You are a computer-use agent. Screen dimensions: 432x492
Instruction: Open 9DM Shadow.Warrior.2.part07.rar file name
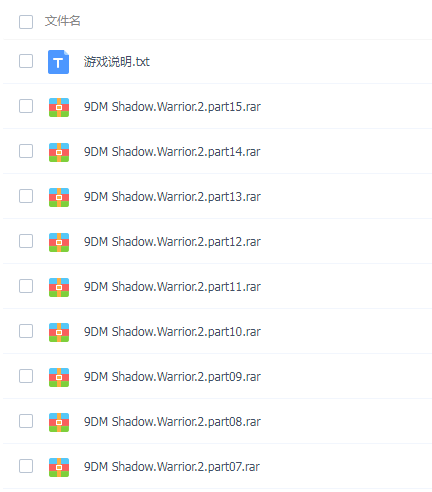click(172, 467)
